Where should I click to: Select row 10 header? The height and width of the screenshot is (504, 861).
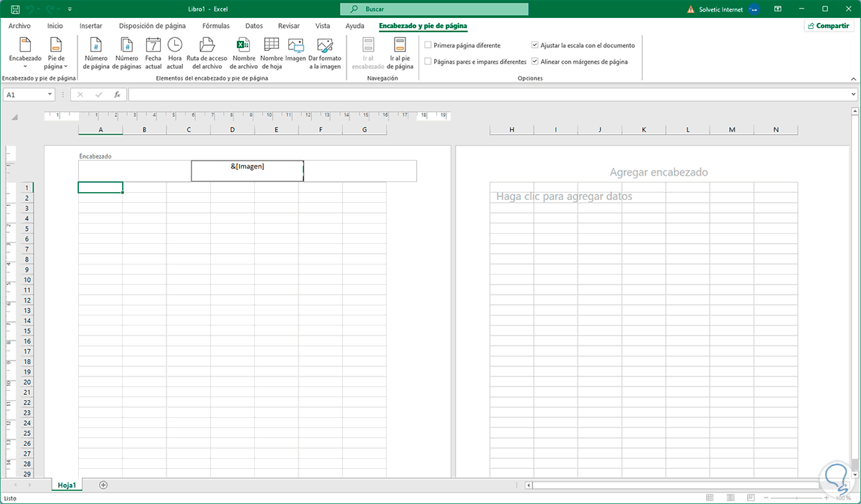[x=27, y=280]
